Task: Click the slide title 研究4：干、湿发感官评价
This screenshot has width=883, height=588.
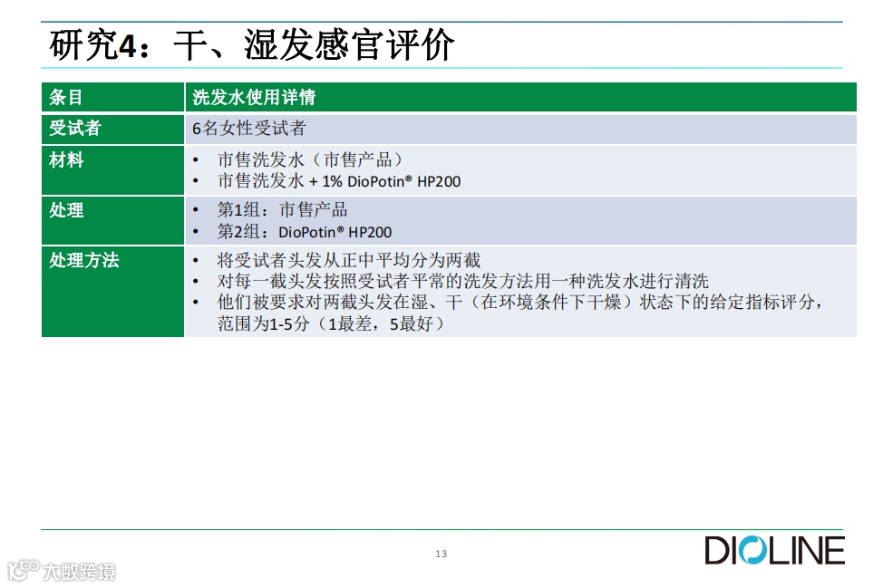Action: point(252,44)
